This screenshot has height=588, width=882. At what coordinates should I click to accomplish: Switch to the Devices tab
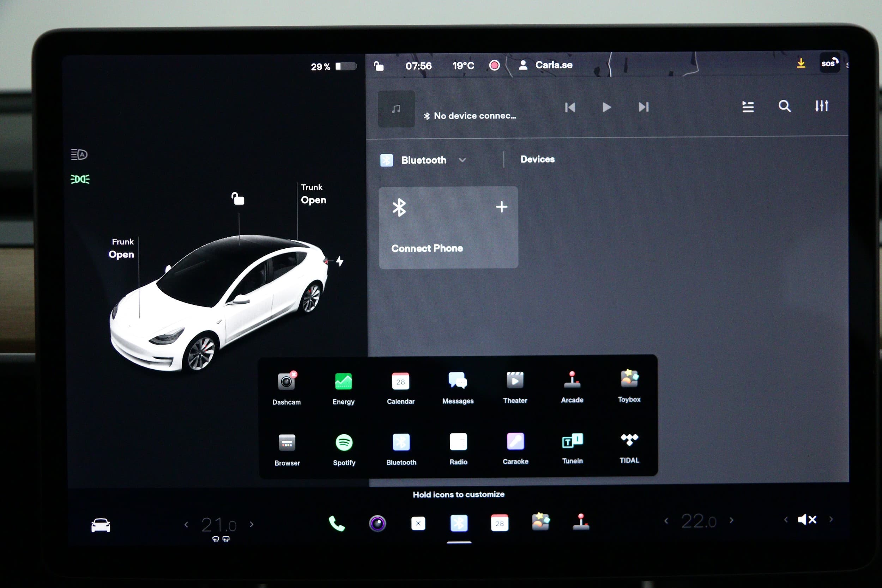(x=537, y=159)
